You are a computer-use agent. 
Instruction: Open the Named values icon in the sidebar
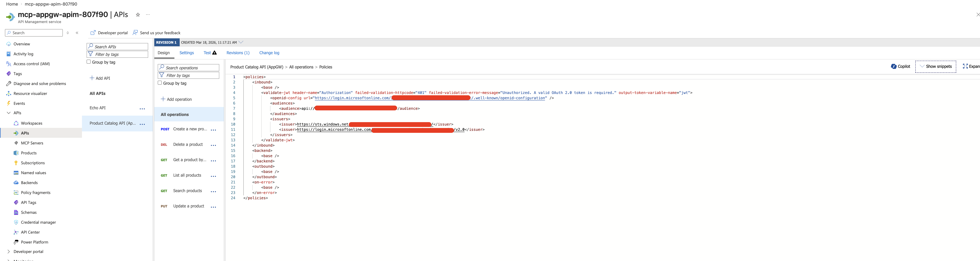coord(16,173)
